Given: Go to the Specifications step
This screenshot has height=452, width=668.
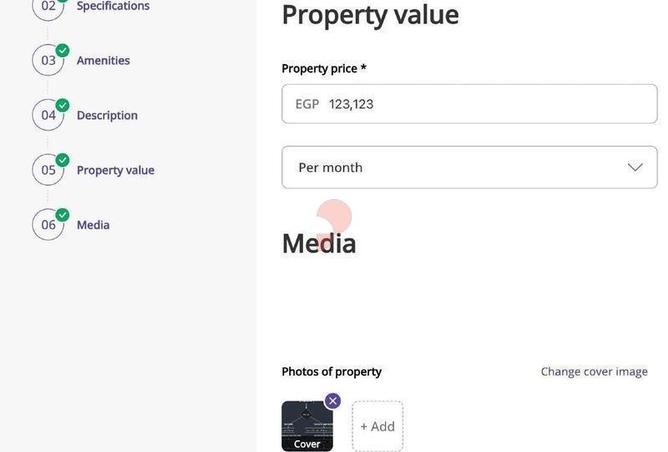Looking at the screenshot, I should click(113, 6).
